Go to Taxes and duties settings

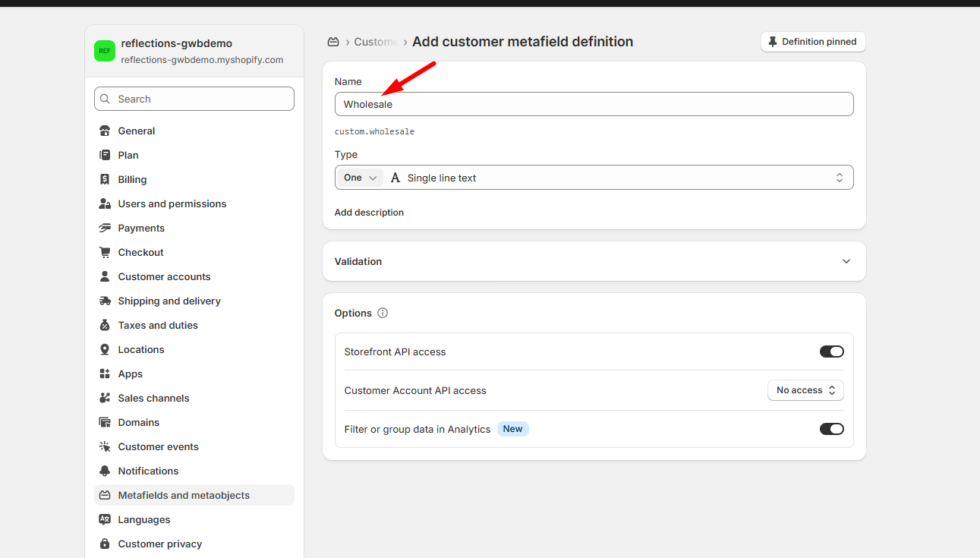pos(158,325)
